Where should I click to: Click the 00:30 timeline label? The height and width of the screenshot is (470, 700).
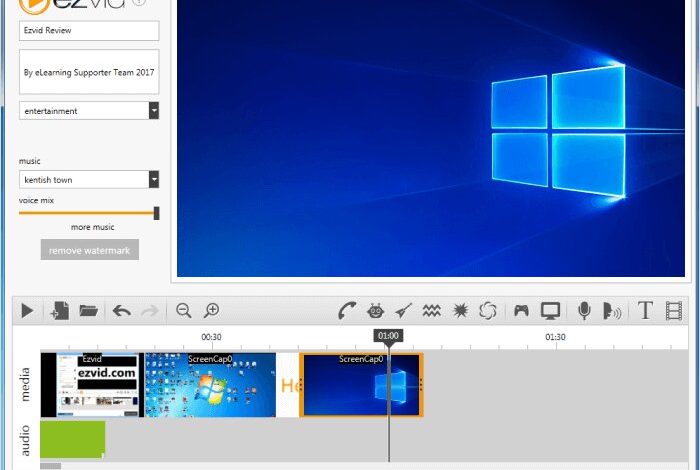211,337
